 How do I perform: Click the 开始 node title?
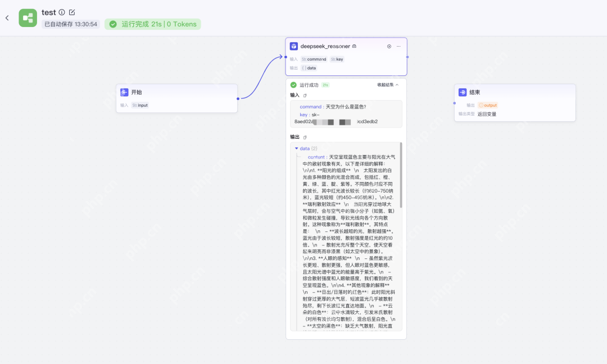point(136,92)
